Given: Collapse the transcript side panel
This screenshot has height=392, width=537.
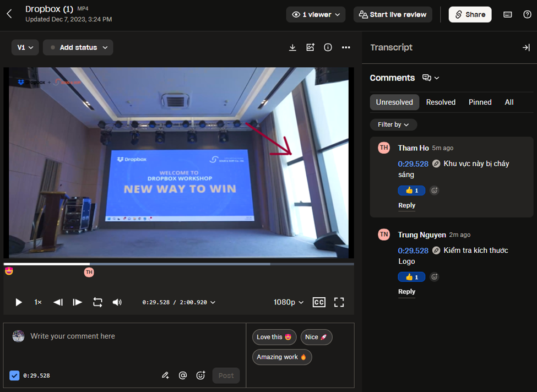Looking at the screenshot, I should [x=525, y=47].
